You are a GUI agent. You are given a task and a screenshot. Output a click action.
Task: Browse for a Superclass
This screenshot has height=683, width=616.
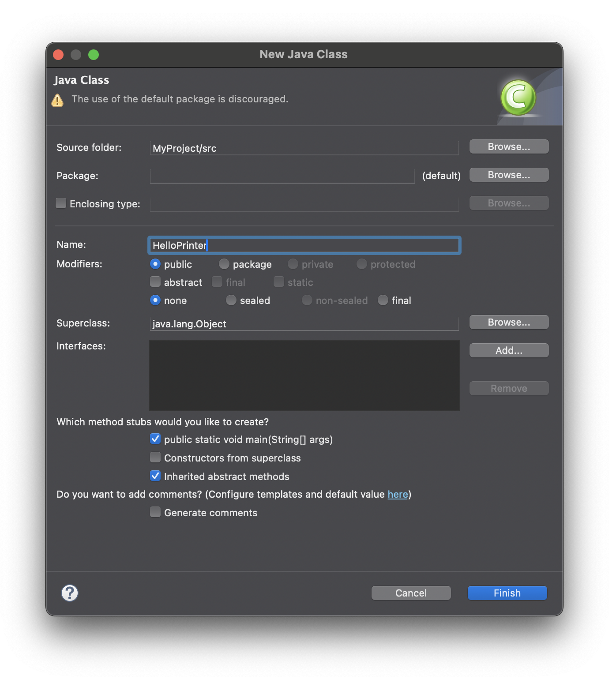tap(509, 323)
